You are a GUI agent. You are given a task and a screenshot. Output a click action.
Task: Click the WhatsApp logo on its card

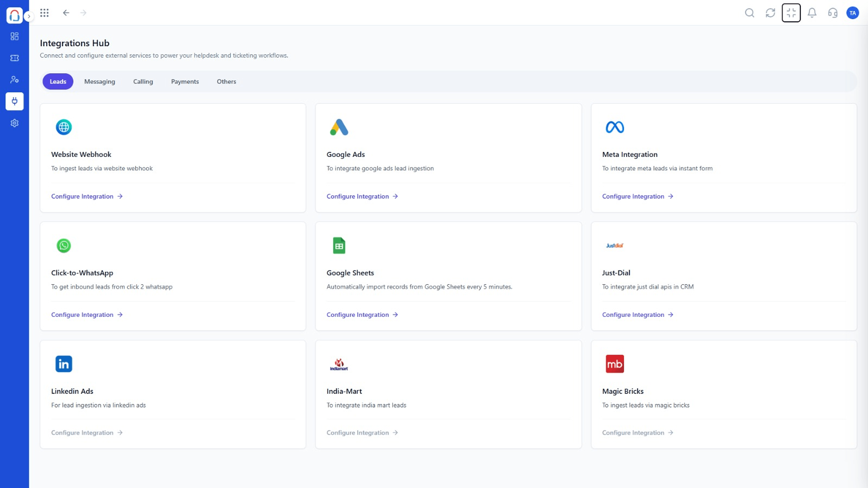click(64, 246)
